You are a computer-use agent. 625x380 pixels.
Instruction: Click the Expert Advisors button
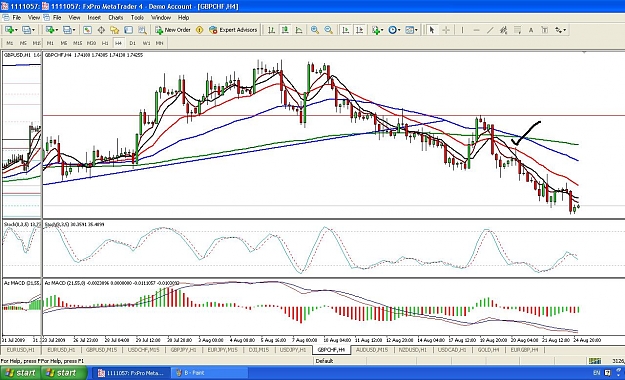(234, 30)
